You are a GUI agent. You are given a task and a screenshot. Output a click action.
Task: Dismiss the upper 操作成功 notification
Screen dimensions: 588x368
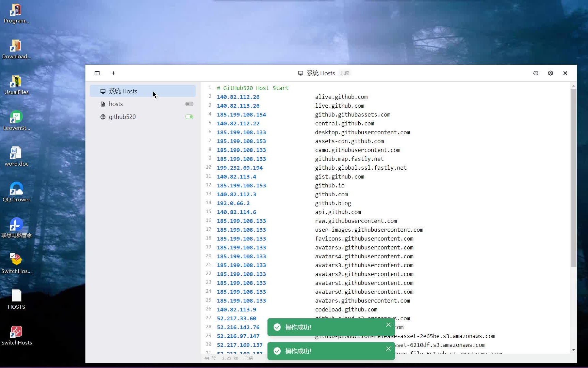(388, 325)
